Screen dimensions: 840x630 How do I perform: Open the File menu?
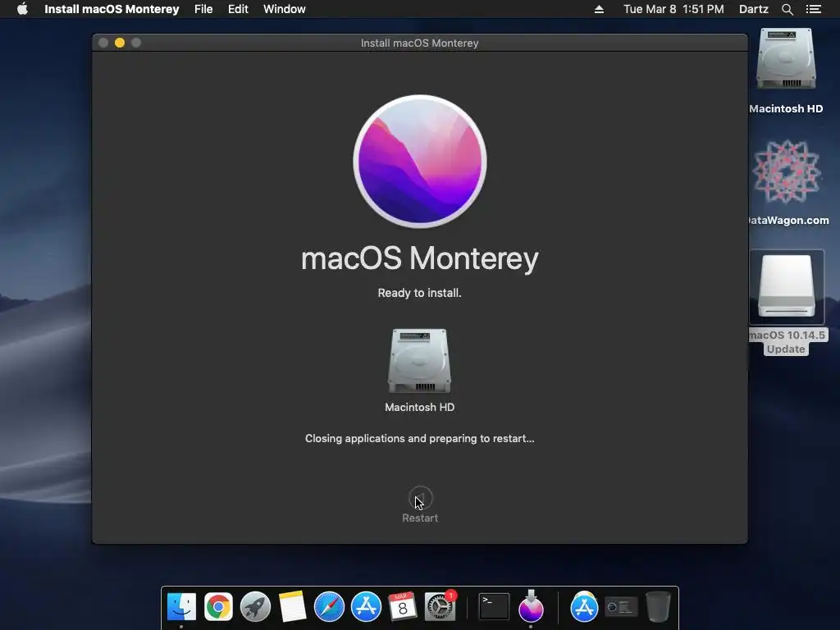click(x=203, y=9)
